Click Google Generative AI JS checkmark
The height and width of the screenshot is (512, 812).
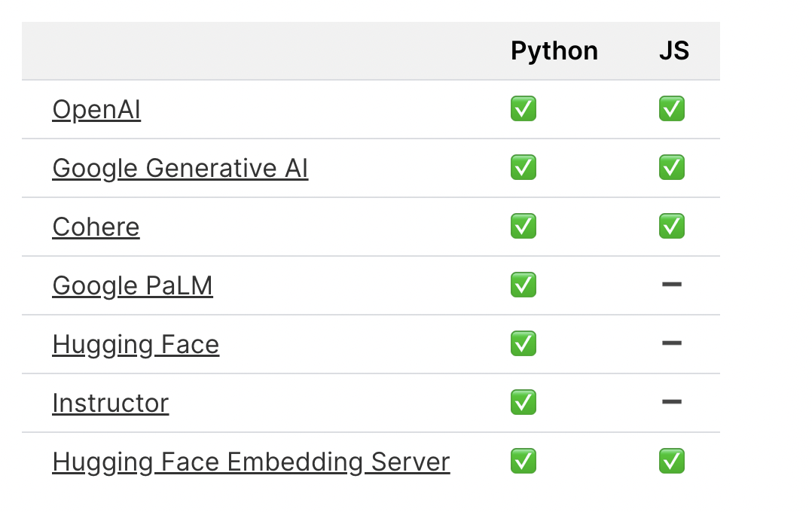[x=671, y=168]
